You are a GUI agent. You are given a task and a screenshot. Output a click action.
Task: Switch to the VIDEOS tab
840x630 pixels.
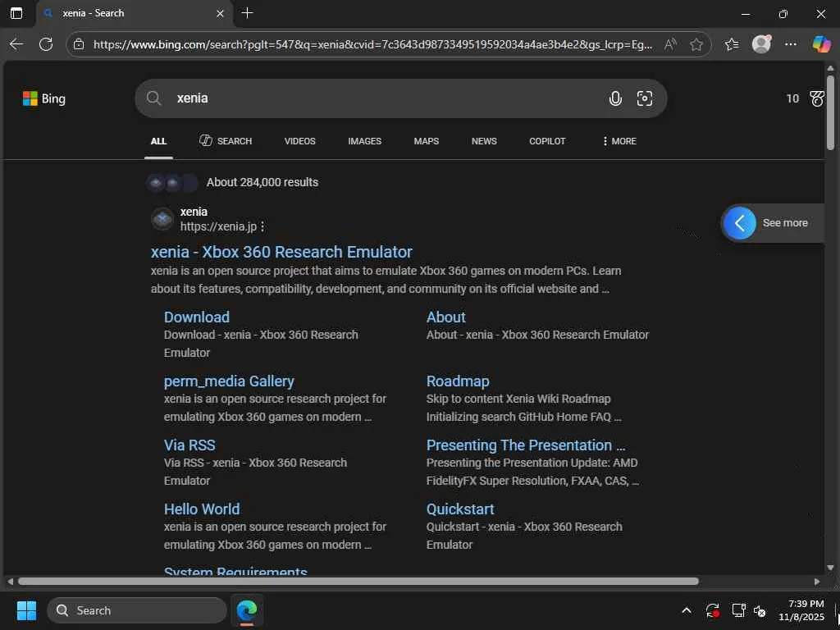coord(300,141)
